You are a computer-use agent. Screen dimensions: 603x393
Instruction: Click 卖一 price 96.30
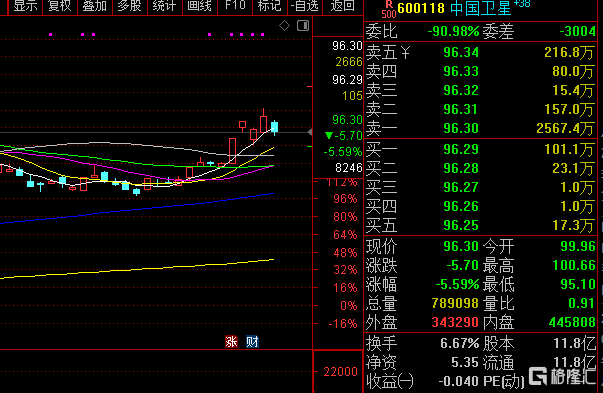(461, 128)
